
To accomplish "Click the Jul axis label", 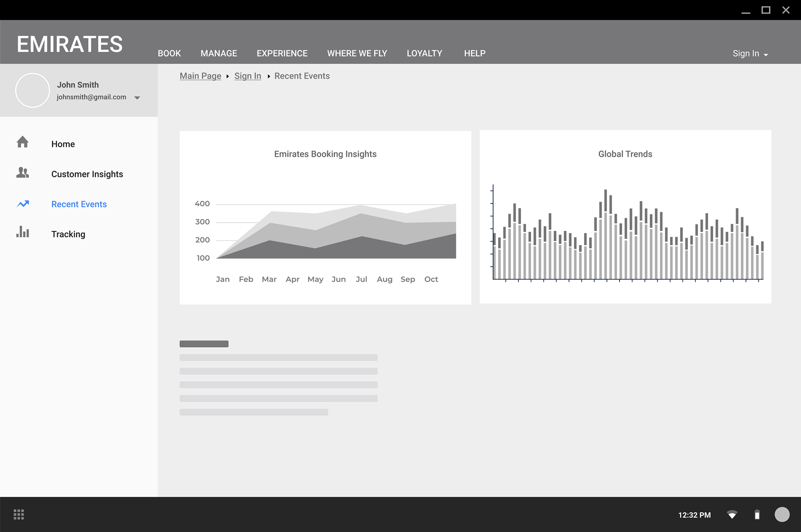I will coord(361,279).
